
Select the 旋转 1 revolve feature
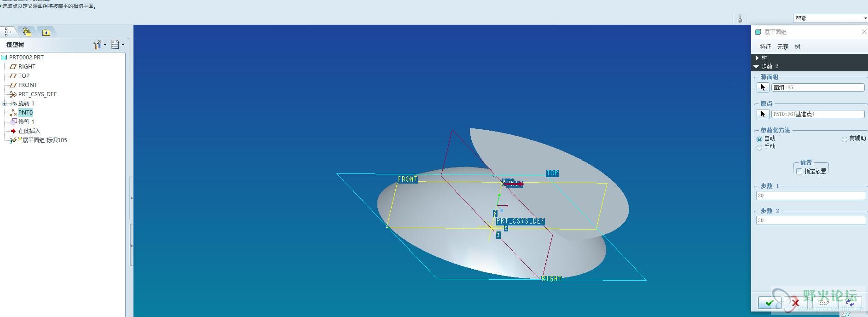(26, 104)
